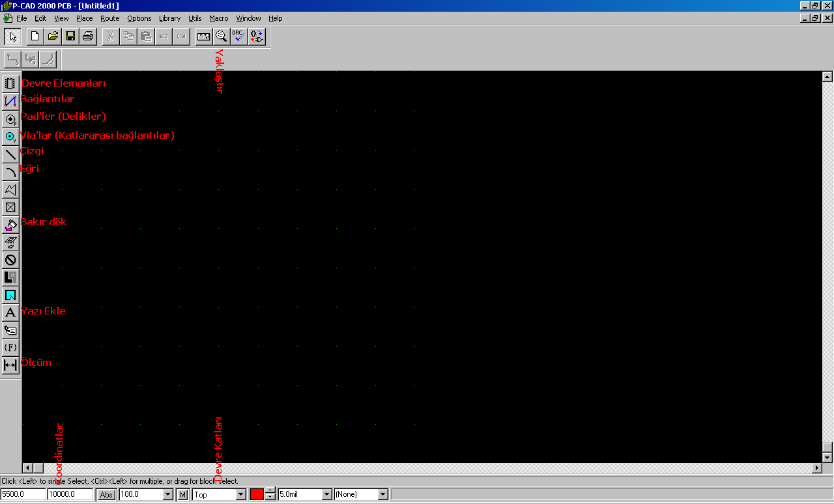Open the Options menu
834x504 pixels.
[x=139, y=18]
